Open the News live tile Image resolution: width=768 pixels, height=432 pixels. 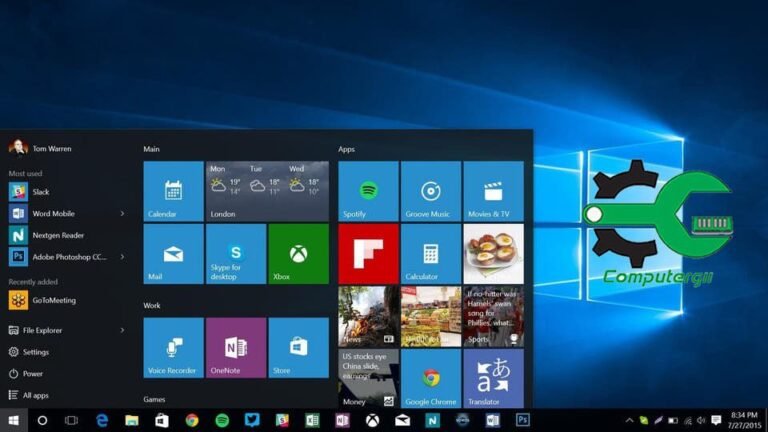tap(368, 316)
